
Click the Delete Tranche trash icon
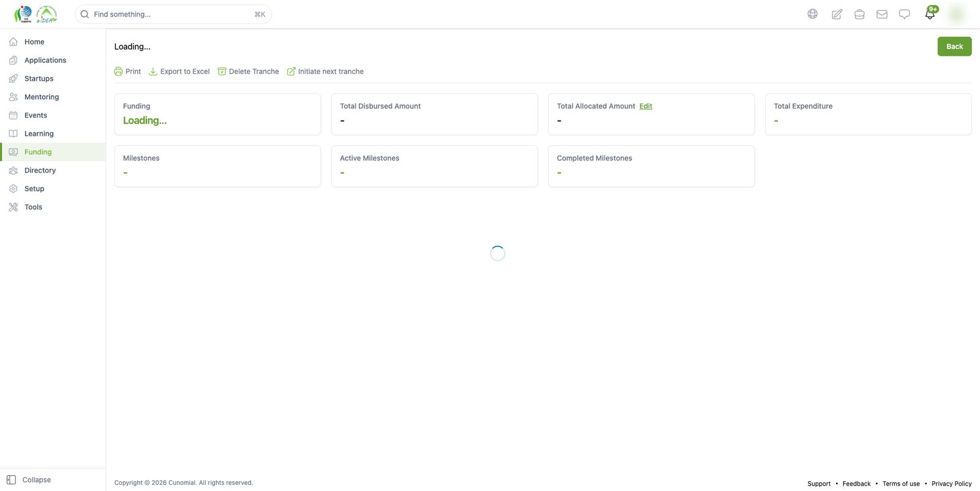222,72
